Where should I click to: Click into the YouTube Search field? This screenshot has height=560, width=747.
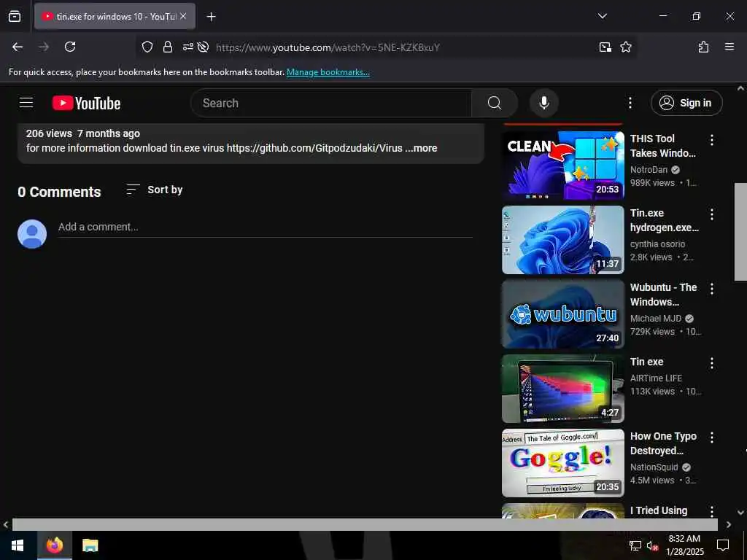331,103
